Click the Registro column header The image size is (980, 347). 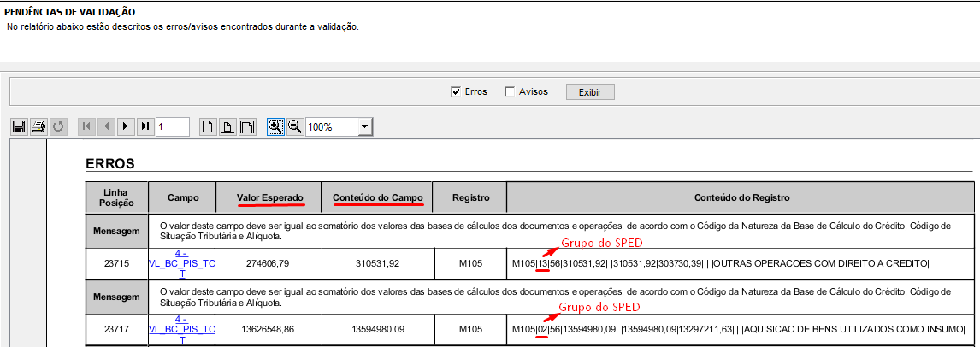pos(469,197)
